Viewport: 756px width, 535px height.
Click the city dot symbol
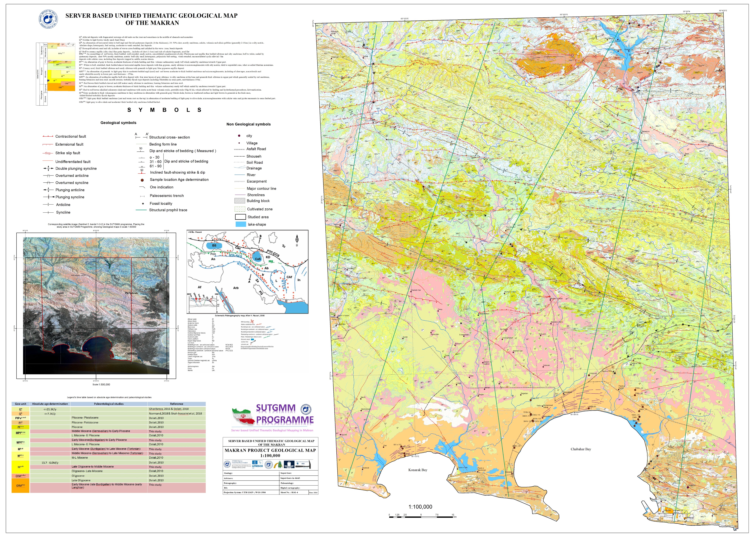[239, 136]
